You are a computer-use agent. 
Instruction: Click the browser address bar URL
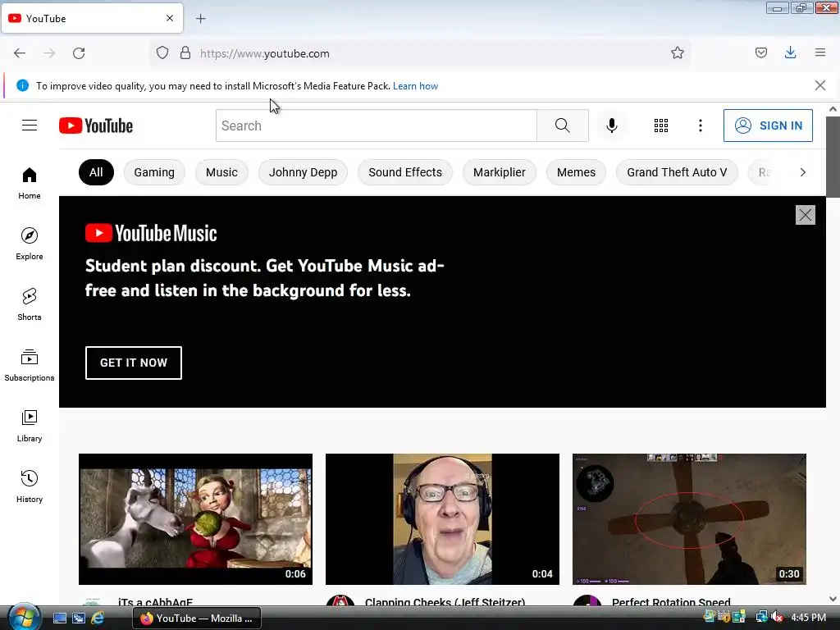tap(265, 53)
